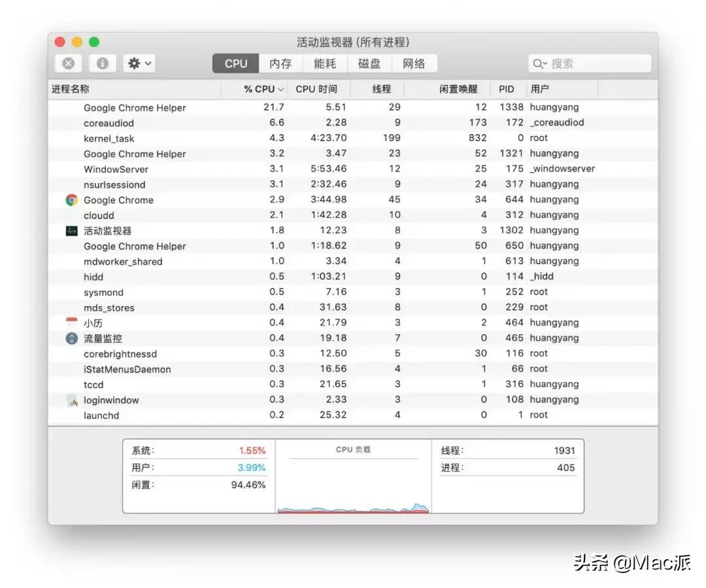Open the inspect process info icon

tap(103, 63)
